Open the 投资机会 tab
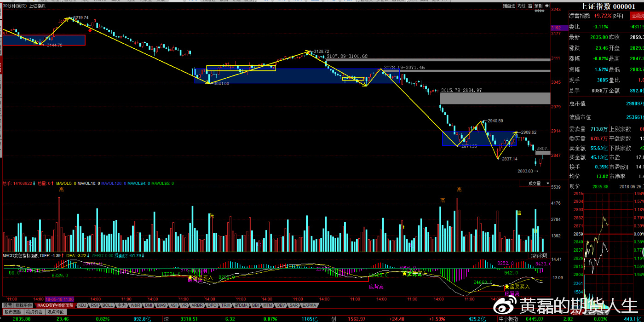The height and width of the screenshot is (322, 644). pos(34,312)
